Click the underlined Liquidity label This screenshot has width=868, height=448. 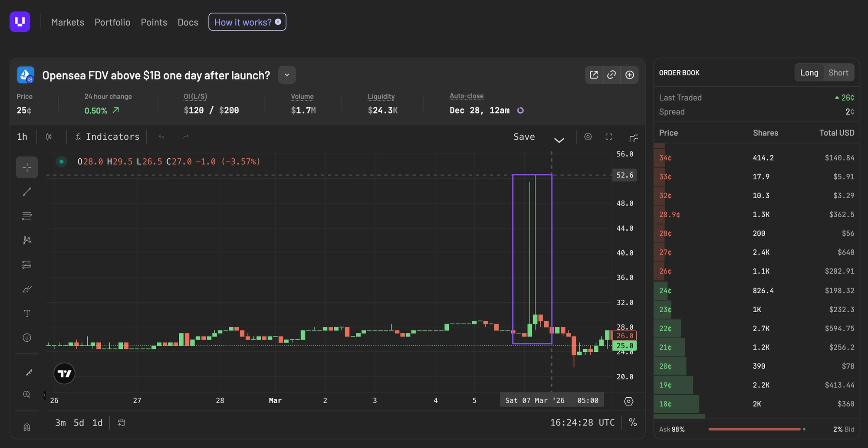381,97
